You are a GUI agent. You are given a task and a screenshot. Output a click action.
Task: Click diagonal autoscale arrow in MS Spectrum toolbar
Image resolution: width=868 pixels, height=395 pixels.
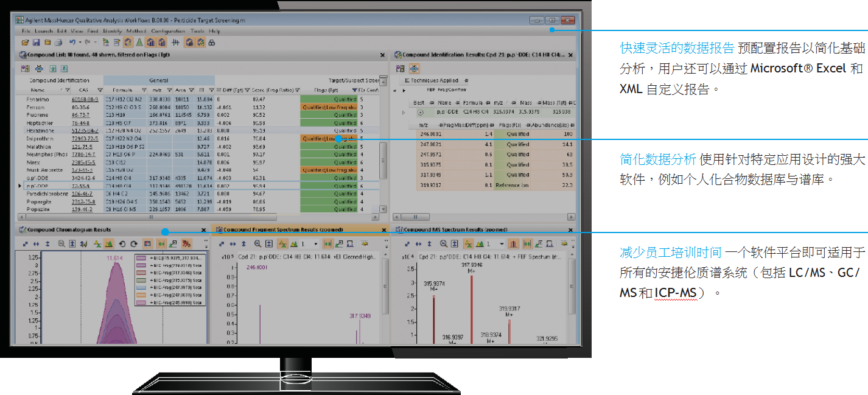coord(407,243)
